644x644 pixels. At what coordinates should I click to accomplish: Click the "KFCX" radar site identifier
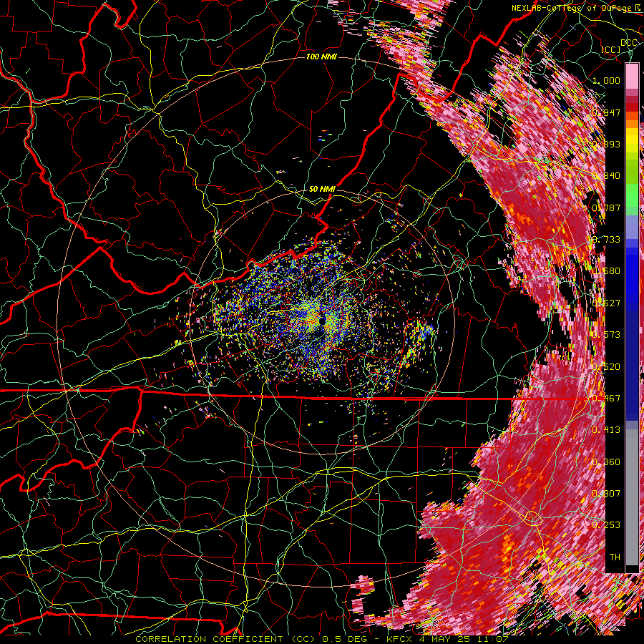[x=401, y=639]
